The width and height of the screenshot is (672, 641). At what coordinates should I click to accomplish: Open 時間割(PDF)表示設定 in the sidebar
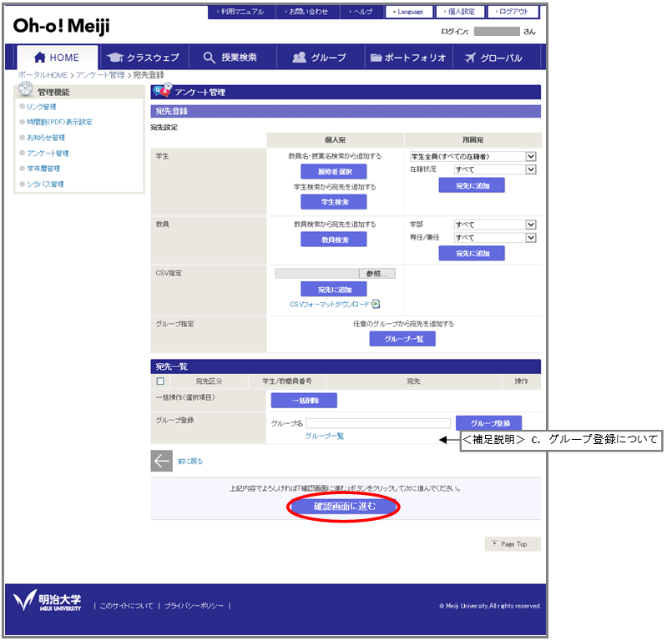point(59,122)
